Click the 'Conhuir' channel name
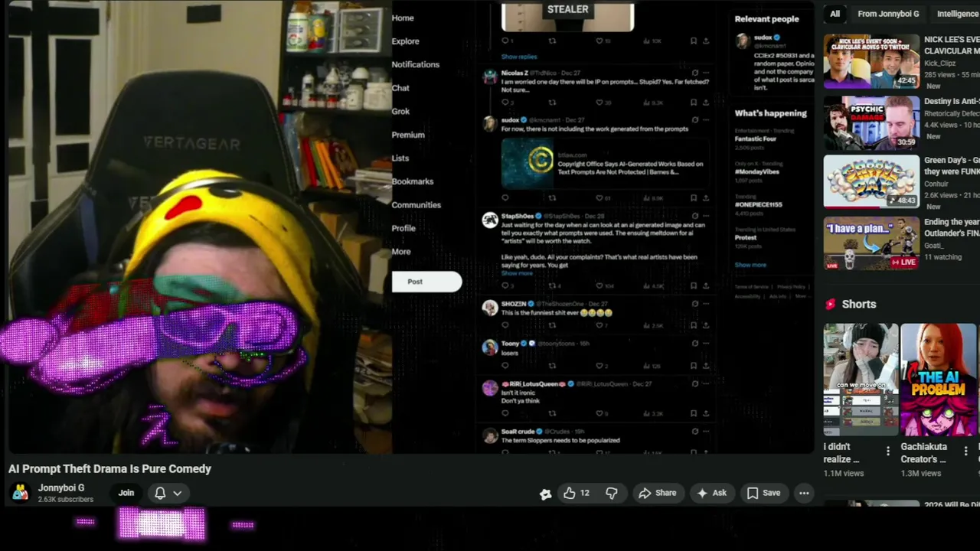Image resolution: width=980 pixels, height=551 pixels. 936,184
